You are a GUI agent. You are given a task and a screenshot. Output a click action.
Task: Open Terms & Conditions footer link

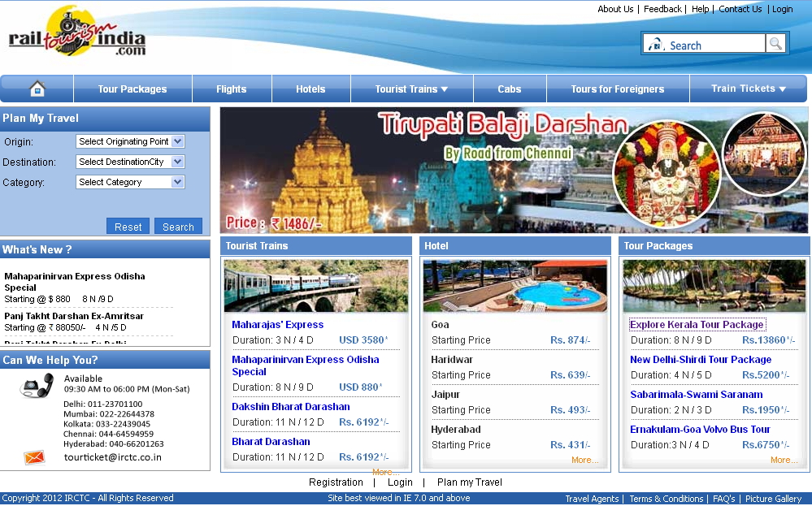[x=666, y=499]
